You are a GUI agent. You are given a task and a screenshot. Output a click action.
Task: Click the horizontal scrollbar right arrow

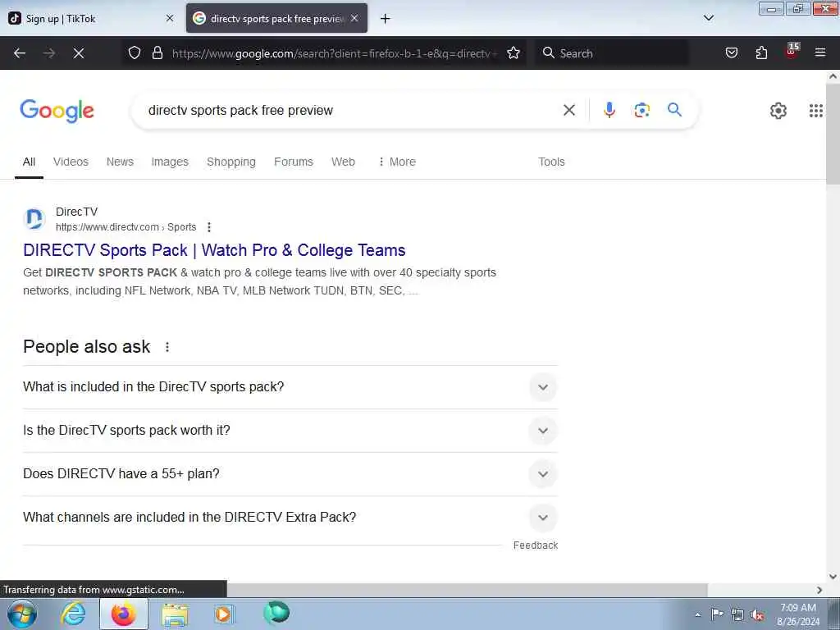(x=819, y=590)
